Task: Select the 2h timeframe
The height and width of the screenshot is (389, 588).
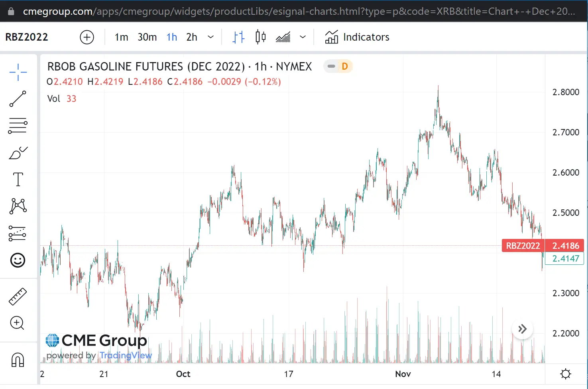Action: point(192,37)
